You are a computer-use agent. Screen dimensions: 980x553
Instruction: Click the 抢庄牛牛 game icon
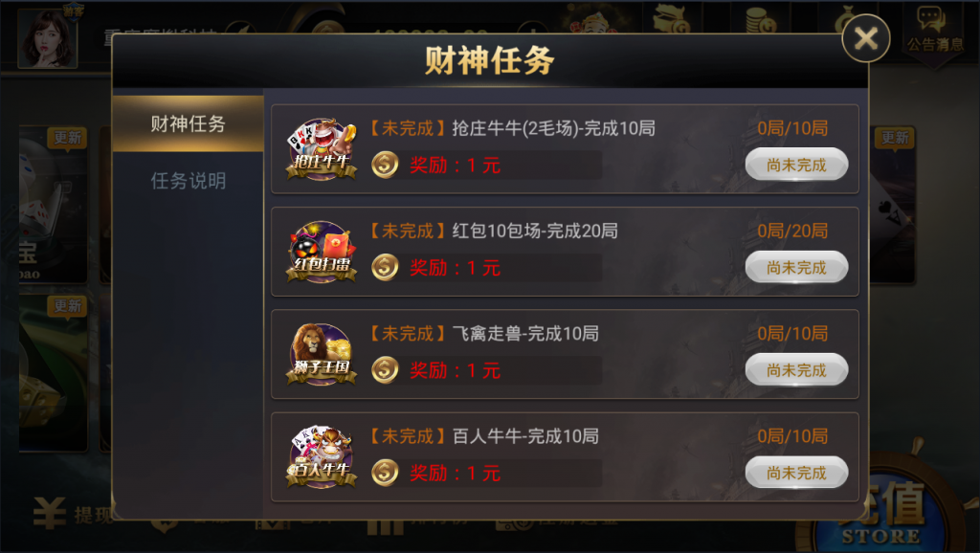coord(322,149)
